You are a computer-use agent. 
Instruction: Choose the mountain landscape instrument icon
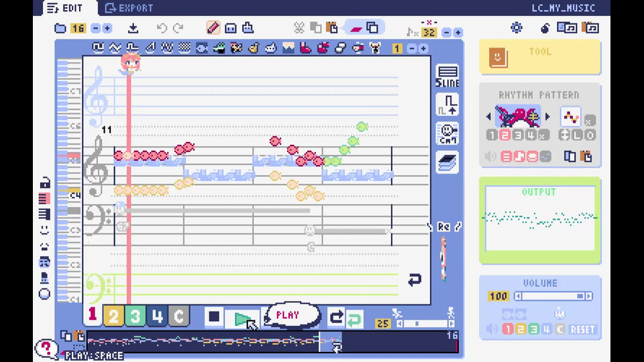tap(288, 48)
